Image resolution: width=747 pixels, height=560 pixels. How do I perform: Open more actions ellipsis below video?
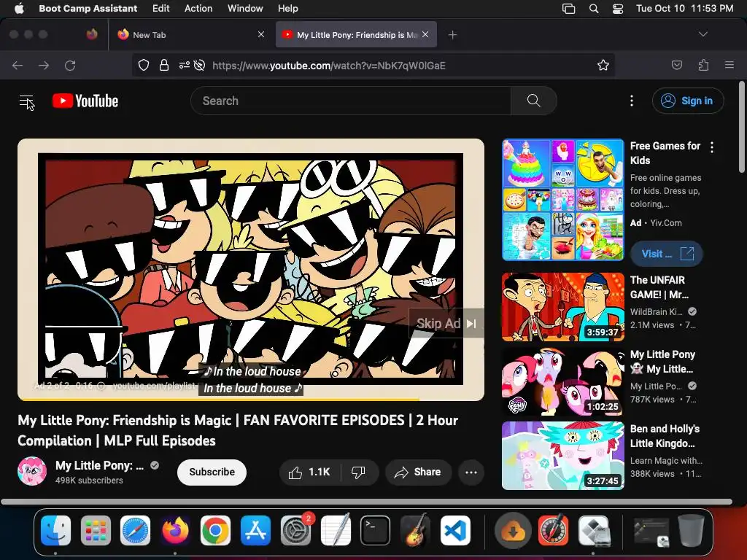[471, 472]
